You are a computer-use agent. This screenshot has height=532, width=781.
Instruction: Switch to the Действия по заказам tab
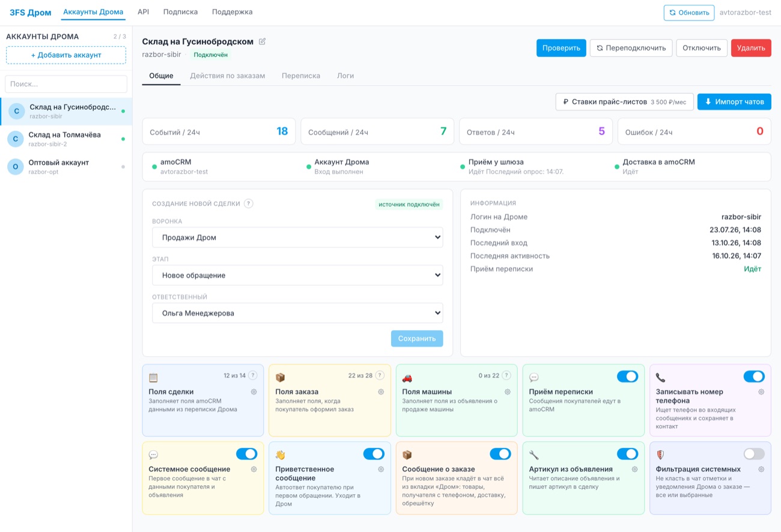click(228, 76)
